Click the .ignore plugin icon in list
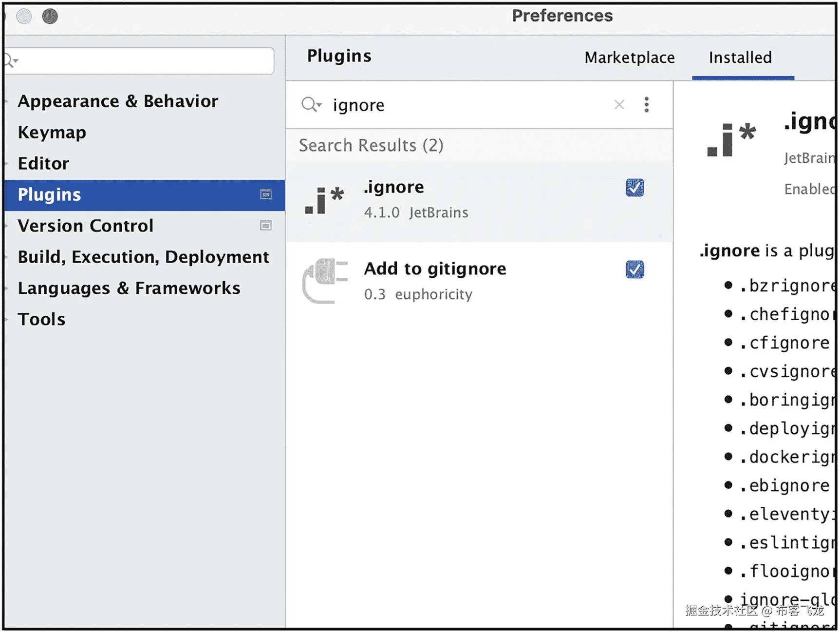840x633 pixels. tap(324, 201)
